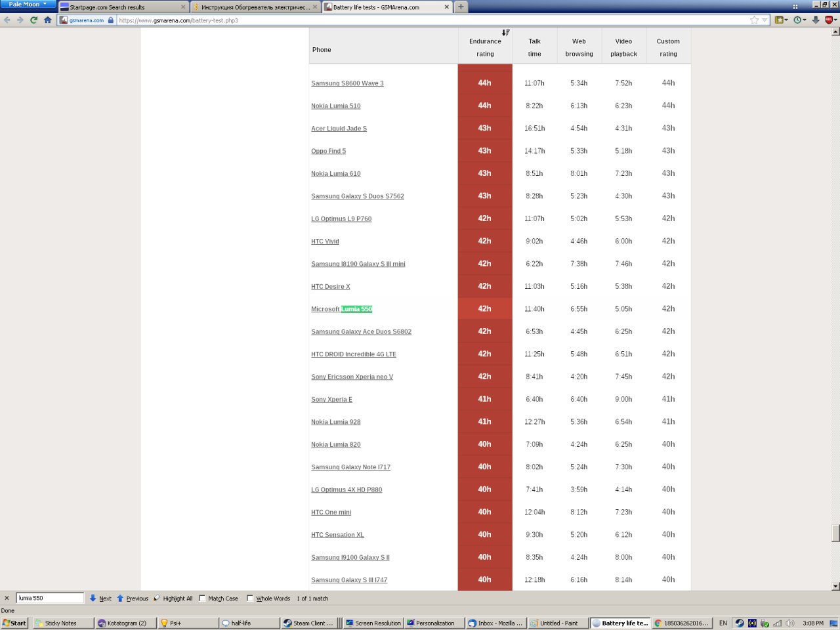Switch to Steam Client taskbar button
This screenshot has height=630, width=840.
point(309,623)
